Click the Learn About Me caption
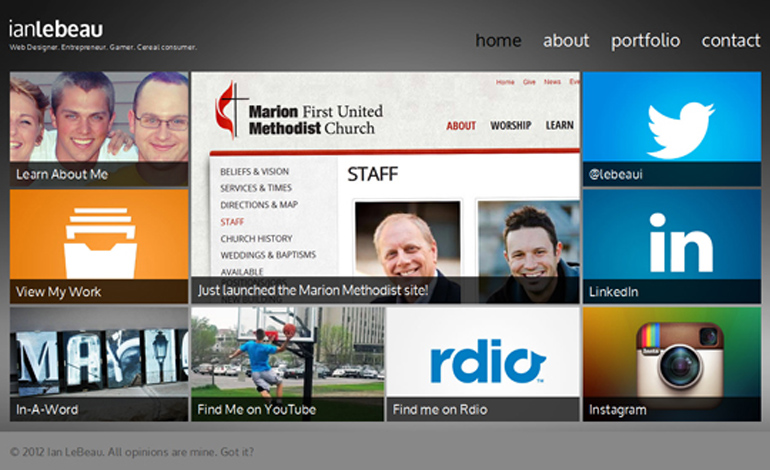770x470 pixels. click(x=62, y=174)
